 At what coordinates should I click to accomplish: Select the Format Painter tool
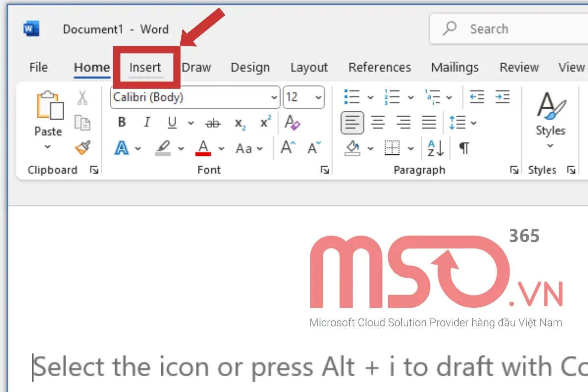tap(83, 148)
